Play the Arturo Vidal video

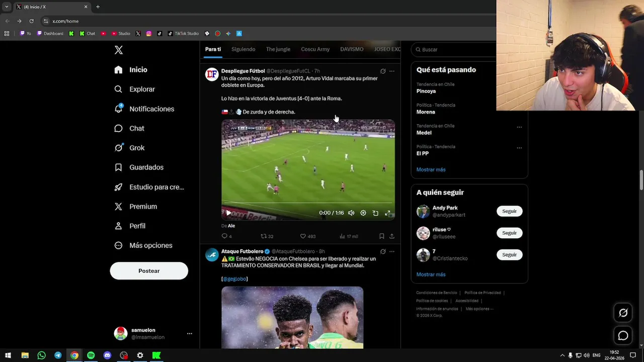coord(228,213)
